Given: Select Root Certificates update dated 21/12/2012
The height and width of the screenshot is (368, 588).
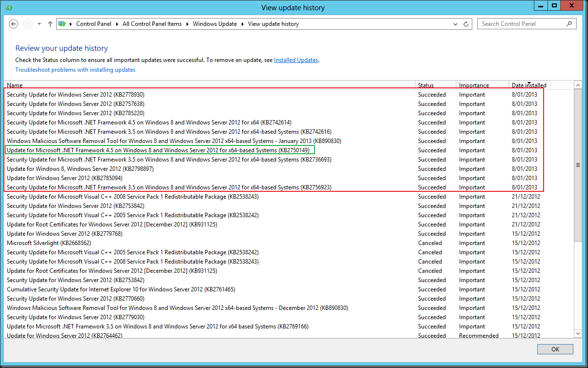Looking at the screenshot, I should [x=288, y=225].
